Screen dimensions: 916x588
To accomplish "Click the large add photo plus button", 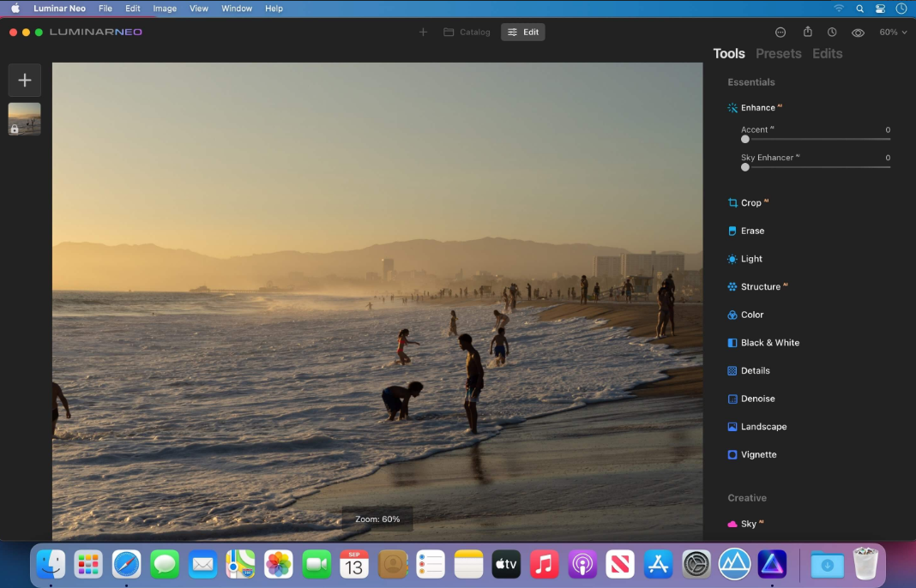I will 25,81.
